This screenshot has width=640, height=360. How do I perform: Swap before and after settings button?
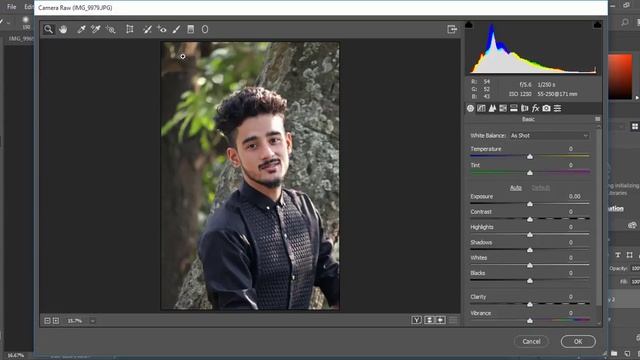(429, 320)
